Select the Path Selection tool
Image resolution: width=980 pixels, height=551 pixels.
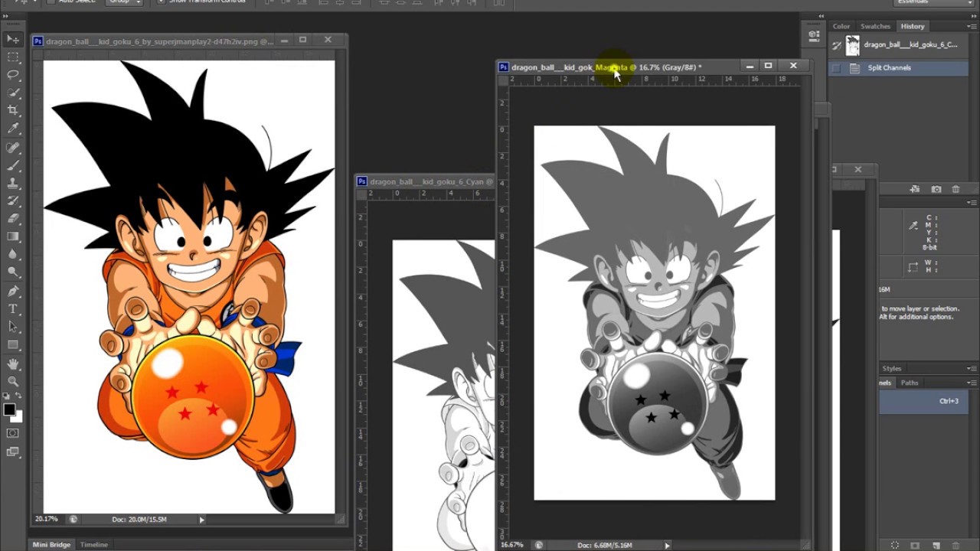[13, 327]
